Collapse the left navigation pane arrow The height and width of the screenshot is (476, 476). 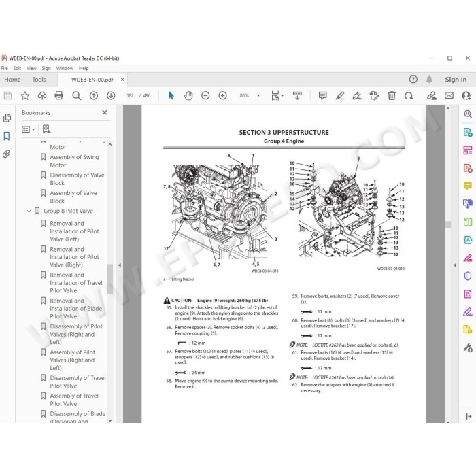(x=120, y=265)
